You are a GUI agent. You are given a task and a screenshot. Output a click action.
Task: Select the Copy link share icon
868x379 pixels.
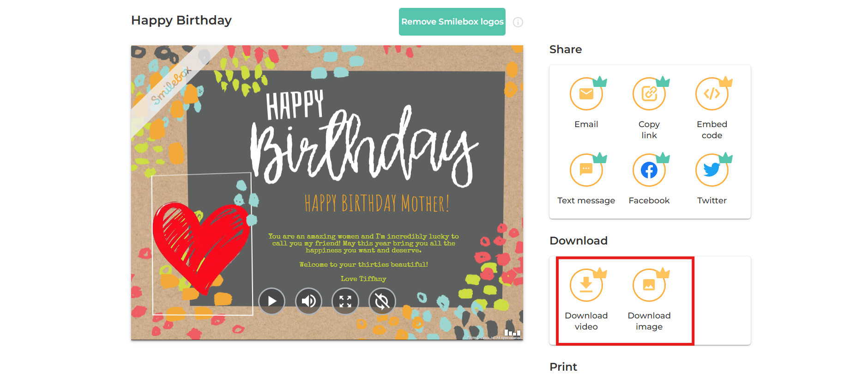click(x=649, y=94)
